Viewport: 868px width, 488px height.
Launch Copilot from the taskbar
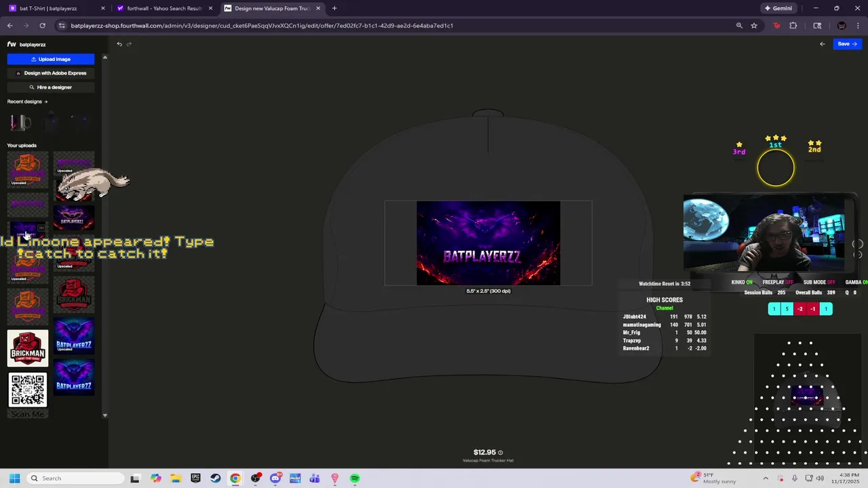156,479
